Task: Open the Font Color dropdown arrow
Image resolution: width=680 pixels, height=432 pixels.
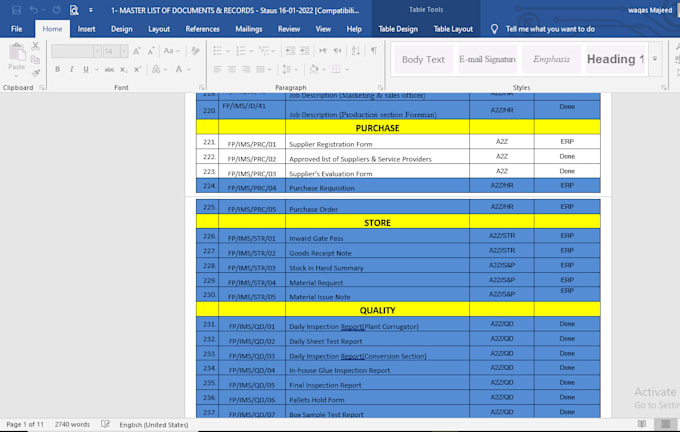Action: click(189, 70)
